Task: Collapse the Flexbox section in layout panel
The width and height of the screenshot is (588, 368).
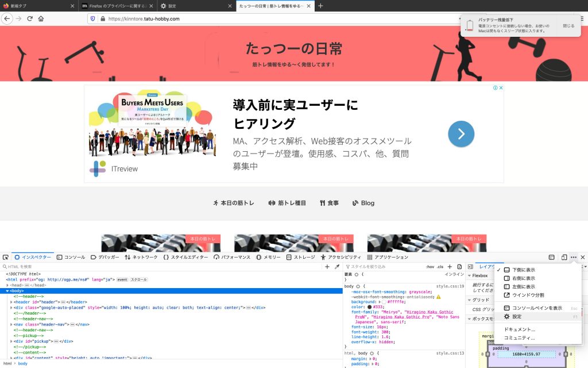Action: pos(469,276)
